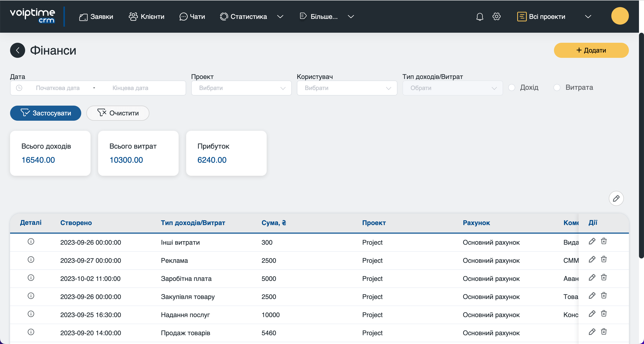Expand the Більше... menu chevron
This screenshot has height=344, width=644.
(351, 17)
